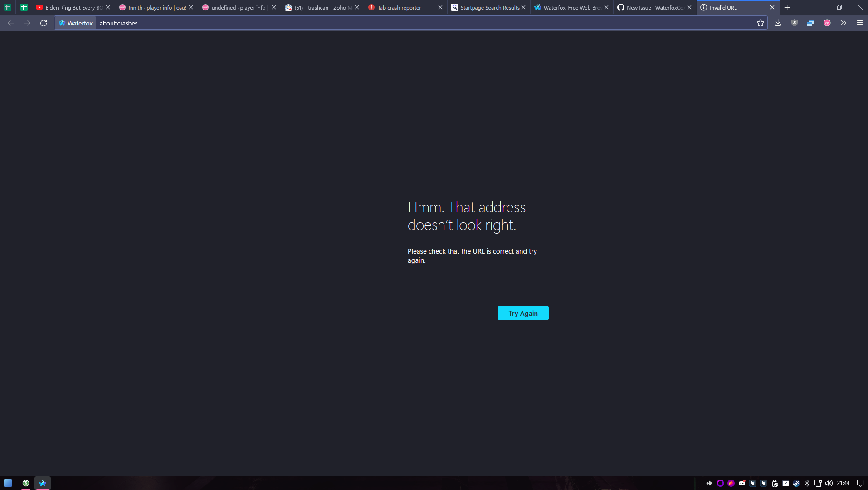Image resolution: width=868 pixels, height=490 pixels.
Task: Close the undefined player info tab
Action: pyautogui.click(x=273, y=7)
